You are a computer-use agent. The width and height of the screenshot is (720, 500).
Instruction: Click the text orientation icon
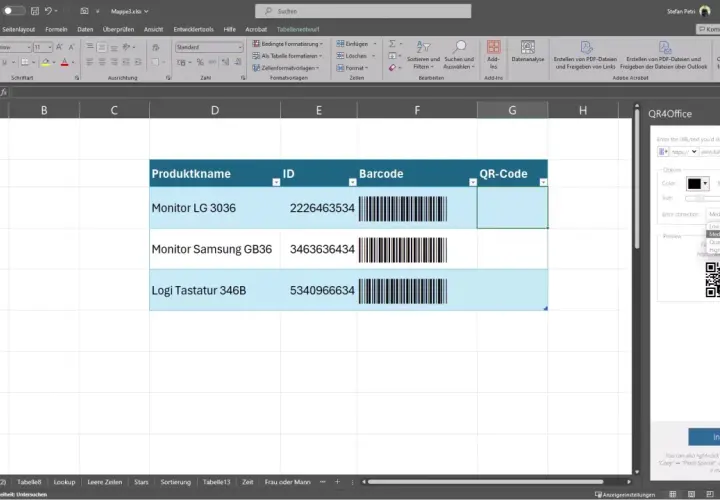[x=126, y=47]
